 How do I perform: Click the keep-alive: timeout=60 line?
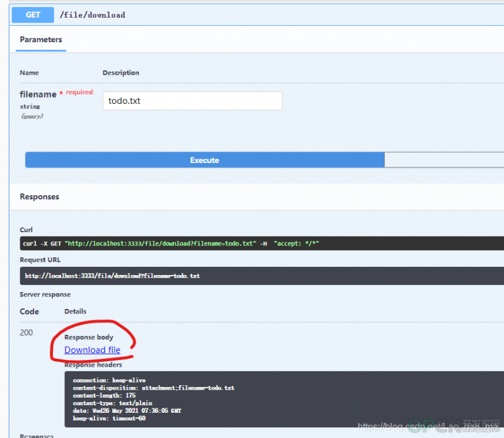109,418
